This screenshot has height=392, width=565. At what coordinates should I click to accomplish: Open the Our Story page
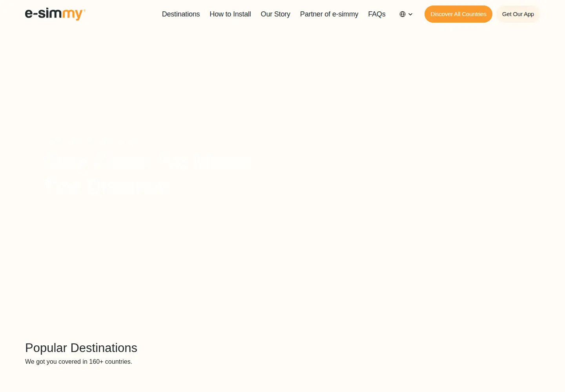tap(275, 14)
